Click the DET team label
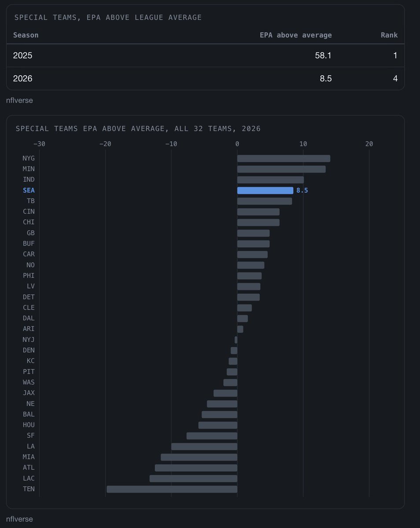This screenshot has height=528, width=420. 29,297
